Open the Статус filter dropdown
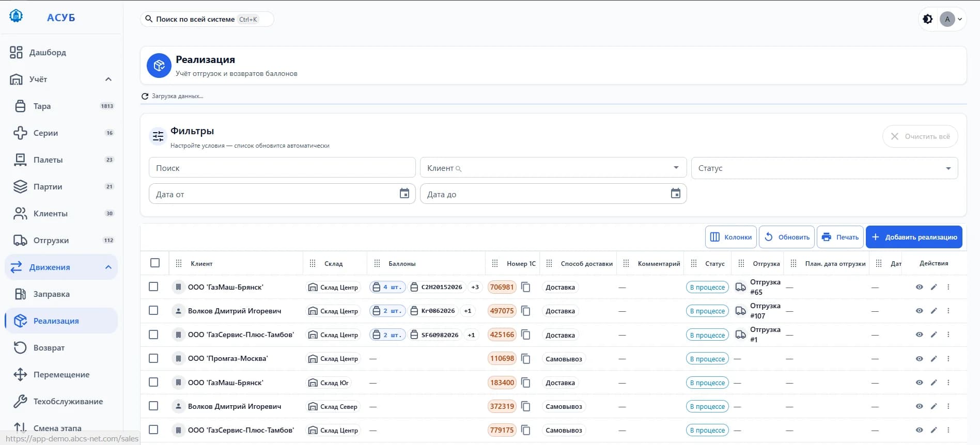The image size is (980, 445). tap(825, 168)
